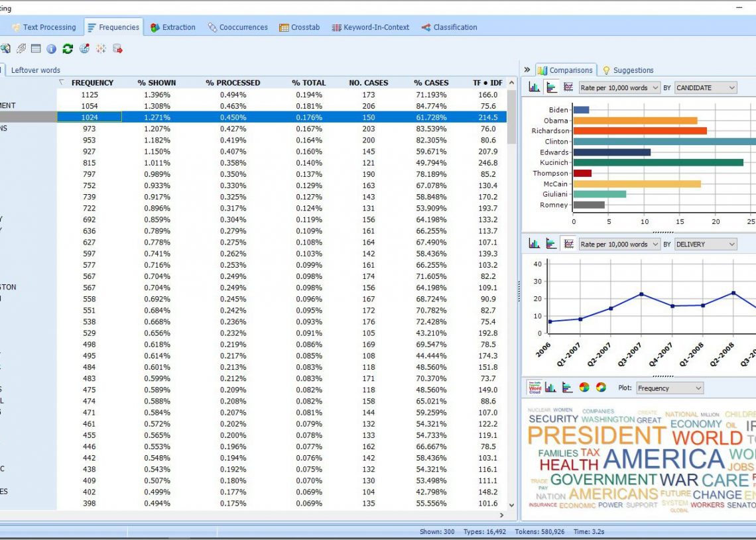Screen dimensions: 756x540
Task: Open the BY DELIVERY dropdown
Action: 706,244
